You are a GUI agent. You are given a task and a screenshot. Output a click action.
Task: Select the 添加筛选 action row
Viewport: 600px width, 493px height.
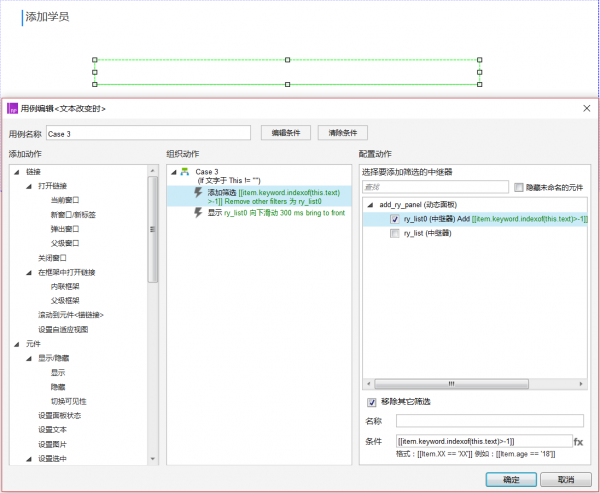259,196
